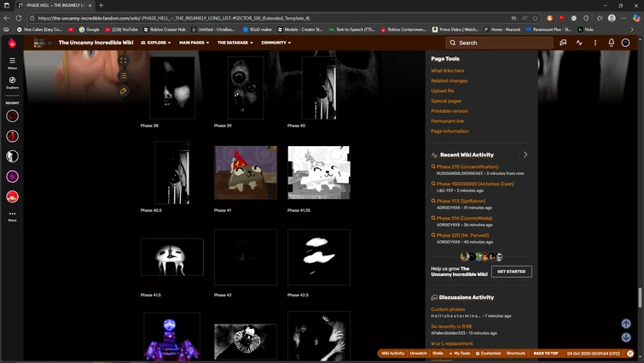The width and height of the screenshot is (644, 363).
Task: Click the More dots in left sidebar
Action: coord(12,214)
